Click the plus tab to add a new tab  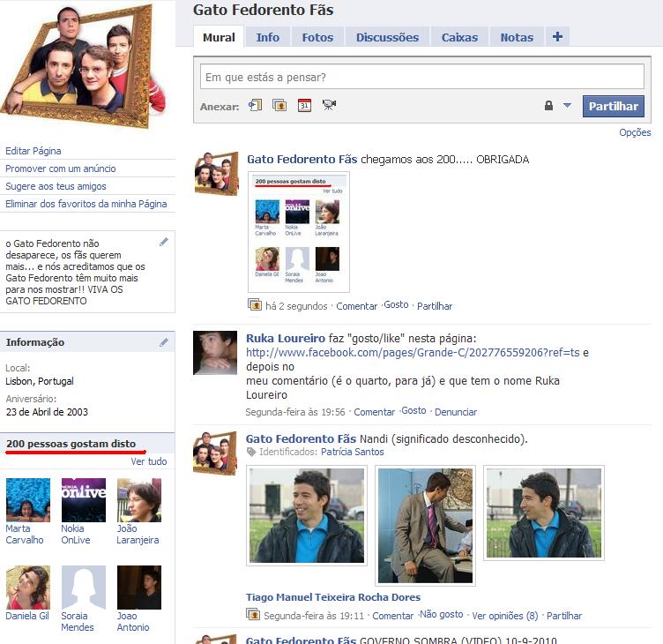(557, 37)
